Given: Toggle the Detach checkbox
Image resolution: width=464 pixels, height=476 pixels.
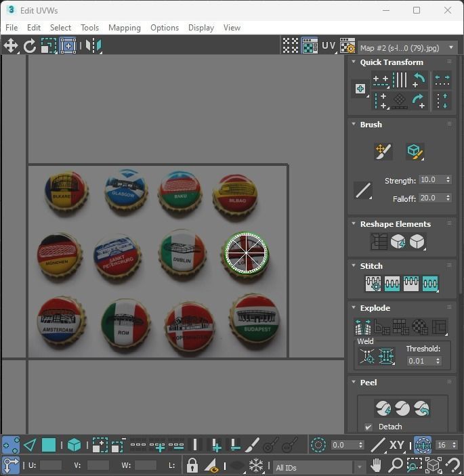Looking at the screenshot, I should (368, 427).
